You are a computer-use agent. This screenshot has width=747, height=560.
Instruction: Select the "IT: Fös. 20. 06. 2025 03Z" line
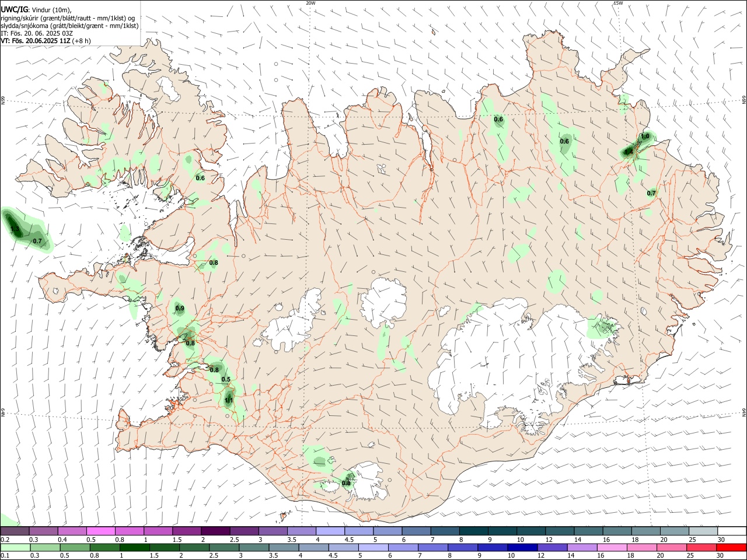(x=36, y=33)
